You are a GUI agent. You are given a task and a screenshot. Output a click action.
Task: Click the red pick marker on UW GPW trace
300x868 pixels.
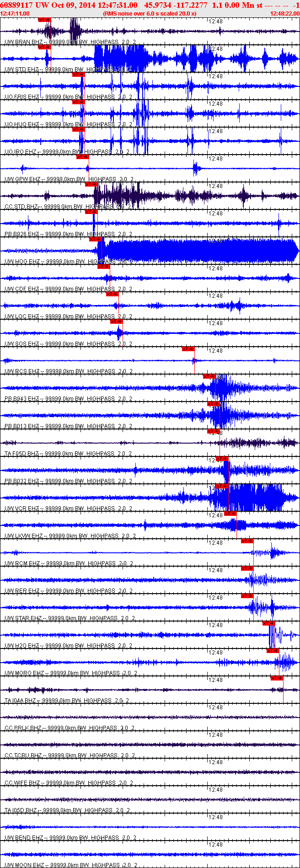tap(82, 157)
